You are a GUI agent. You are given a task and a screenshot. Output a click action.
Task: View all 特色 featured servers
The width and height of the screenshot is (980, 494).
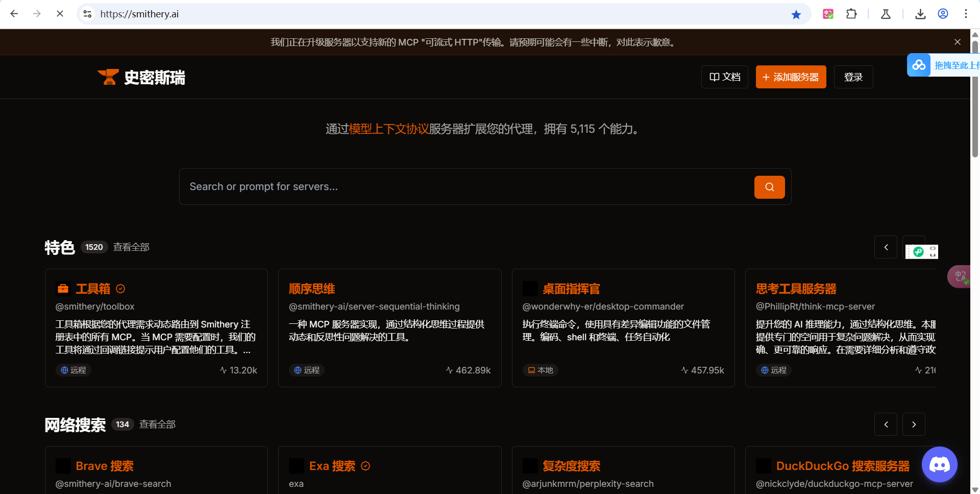point(131,247)
